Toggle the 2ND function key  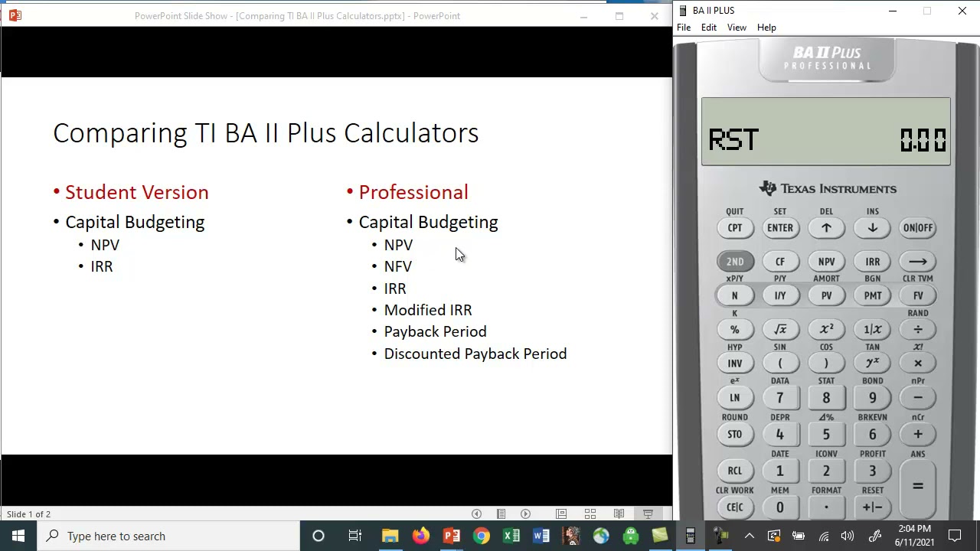(734, 262)
